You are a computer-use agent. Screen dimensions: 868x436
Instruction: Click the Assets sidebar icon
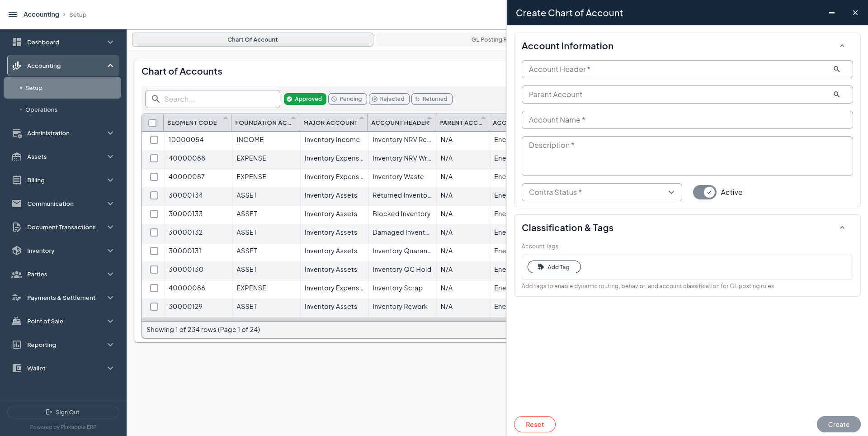pos(17,157)
